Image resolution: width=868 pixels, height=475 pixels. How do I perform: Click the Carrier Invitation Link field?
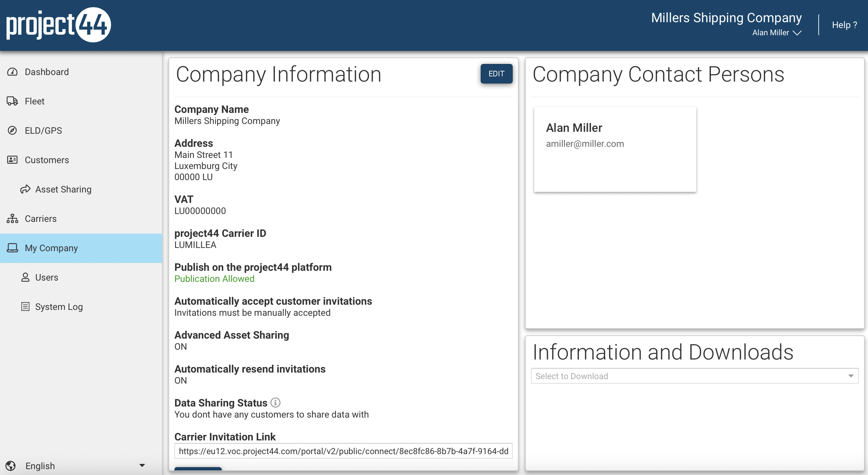click(x=343, y=451)
